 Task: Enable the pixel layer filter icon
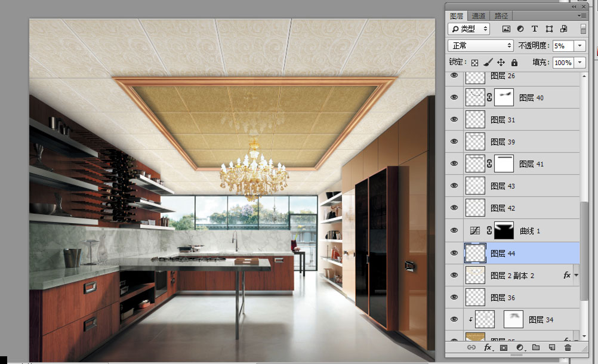click(506, 29)
